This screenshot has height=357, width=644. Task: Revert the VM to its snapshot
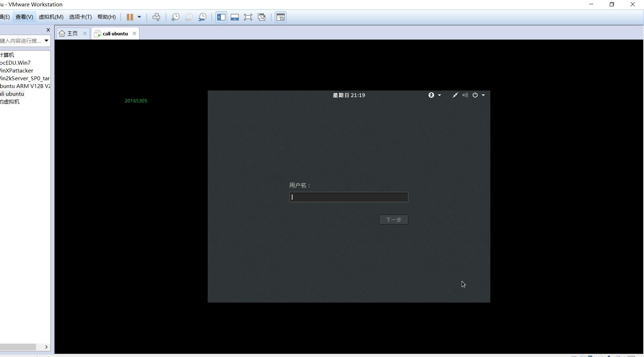pos(189,17)
